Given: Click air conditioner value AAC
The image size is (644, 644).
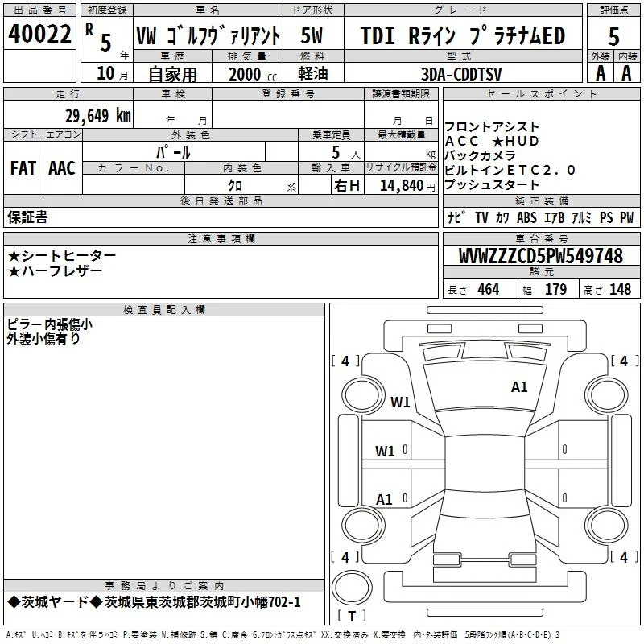Looking at the screenshot, I should [x=62, y=168].
